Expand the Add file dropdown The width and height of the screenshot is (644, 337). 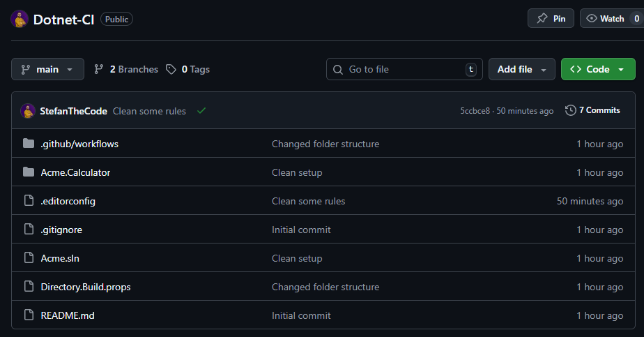coord(521,69)
